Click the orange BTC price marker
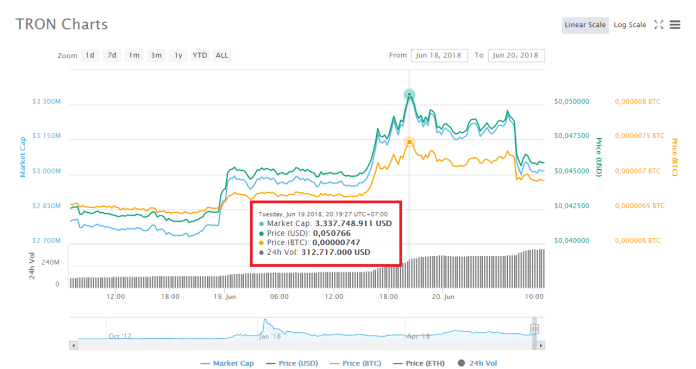 pos(409,142)
